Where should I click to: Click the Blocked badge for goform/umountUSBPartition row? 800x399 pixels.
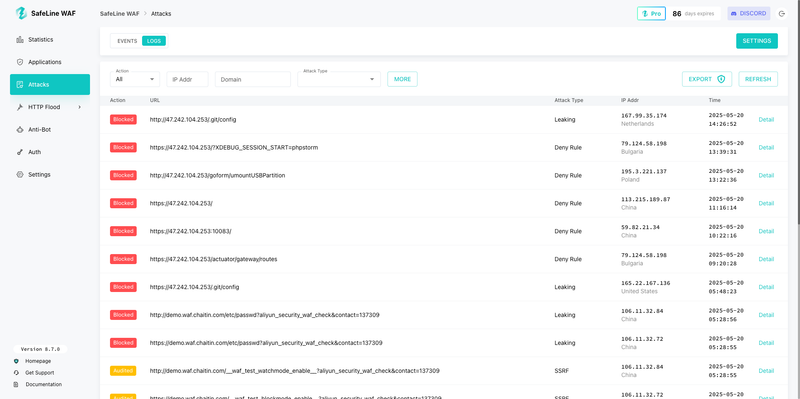coord(123,175)
